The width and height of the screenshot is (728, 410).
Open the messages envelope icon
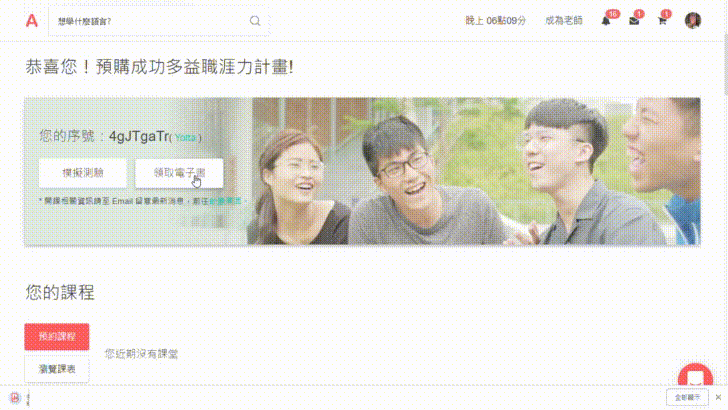tap(634, 21)
